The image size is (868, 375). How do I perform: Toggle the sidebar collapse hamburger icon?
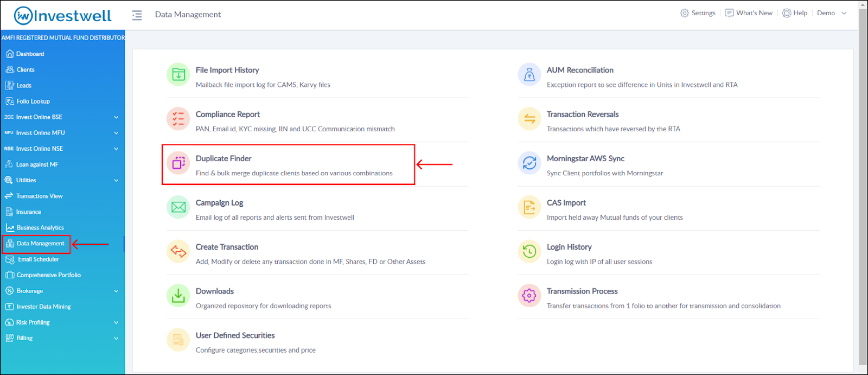coord(137,15)
